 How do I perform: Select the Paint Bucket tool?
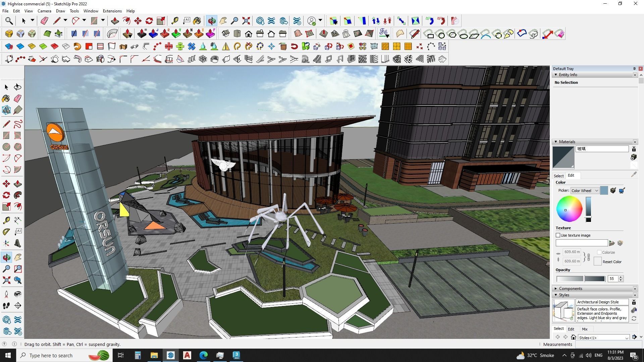tap(6, 98)
